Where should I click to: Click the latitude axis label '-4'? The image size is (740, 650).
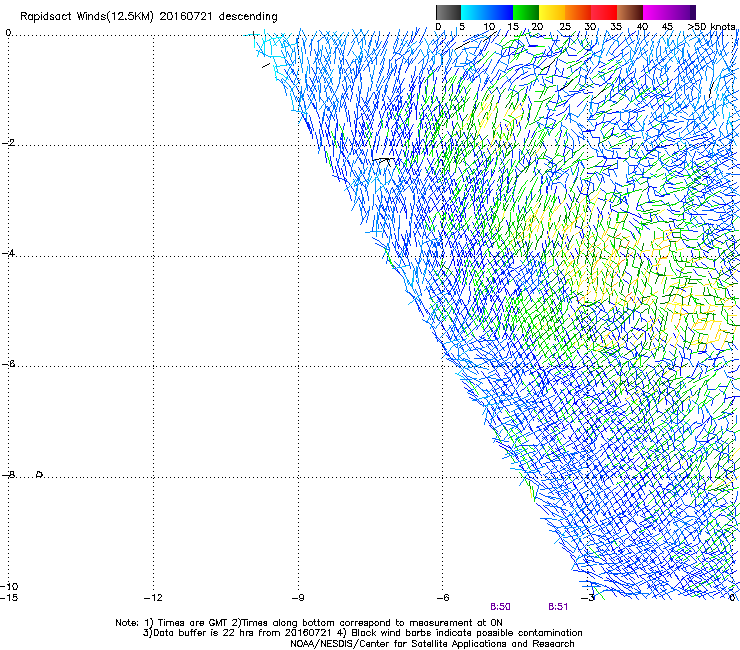pos(8,253)
